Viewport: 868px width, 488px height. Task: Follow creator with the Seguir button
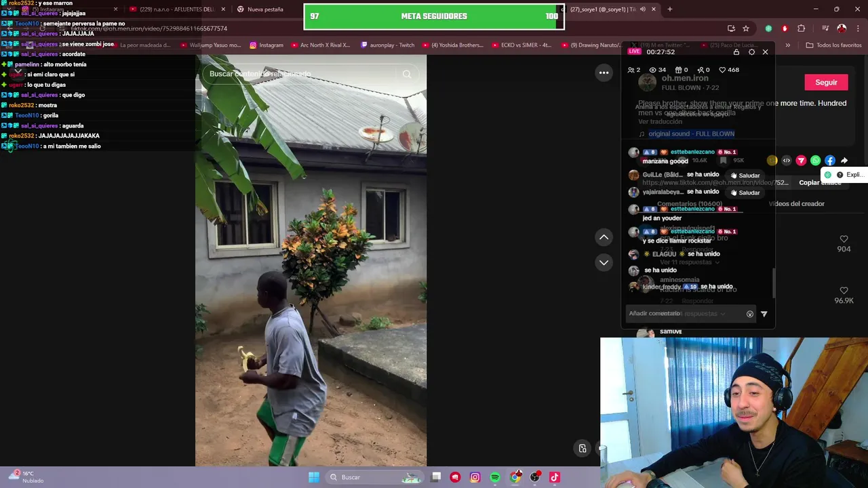(x=826, y=82)
